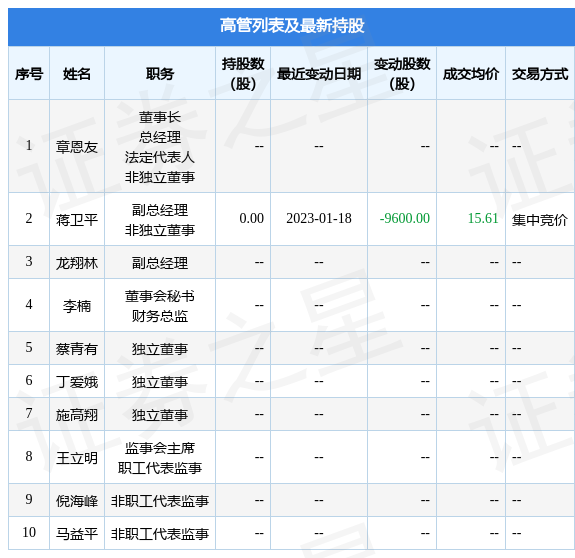Click the average price 15.61
575x558 pixels.
click(x=483, y=219)
